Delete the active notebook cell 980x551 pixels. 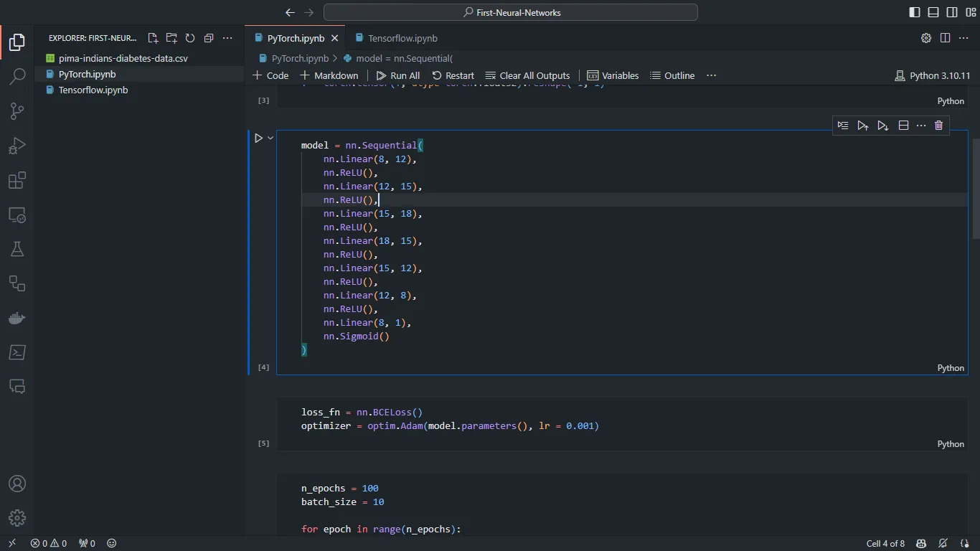point(938,126)
